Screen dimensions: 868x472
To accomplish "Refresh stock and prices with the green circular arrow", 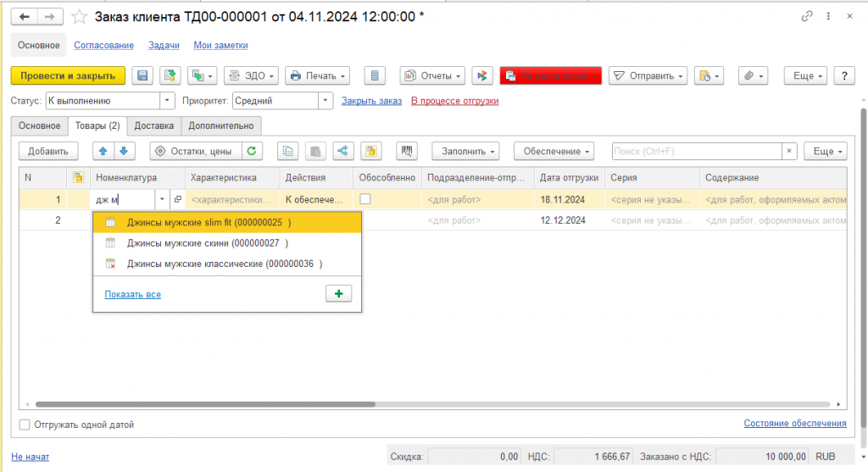I will [252, 151].
